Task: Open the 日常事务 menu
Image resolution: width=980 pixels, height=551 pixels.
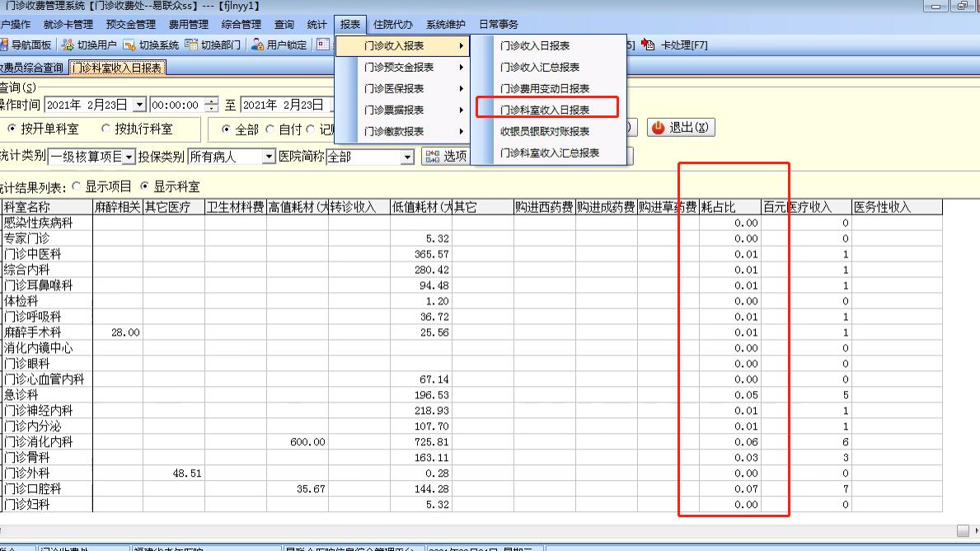Action: (x=498, y=25)
